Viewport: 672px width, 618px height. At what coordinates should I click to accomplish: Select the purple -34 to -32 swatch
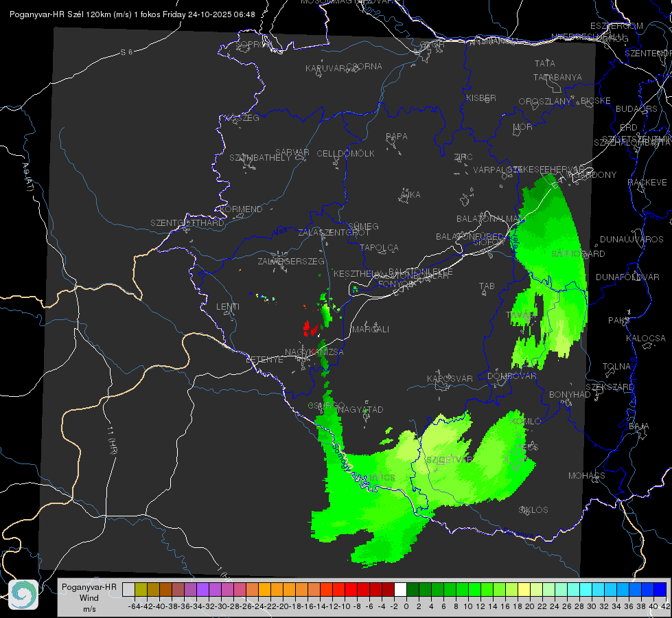pos(202,589)
